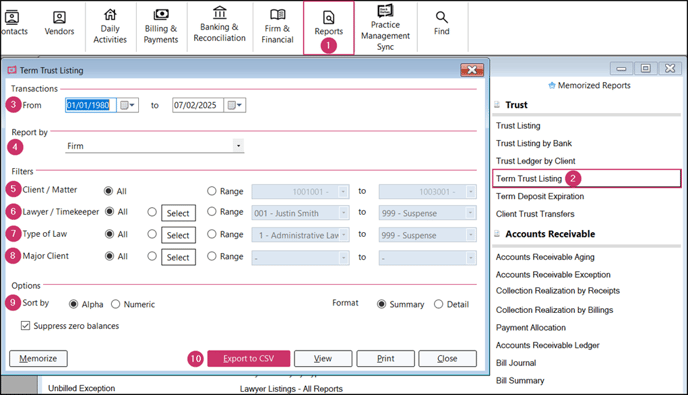
Task: Toggle Suppress zero balances checkbox
Action: (25, 326)
